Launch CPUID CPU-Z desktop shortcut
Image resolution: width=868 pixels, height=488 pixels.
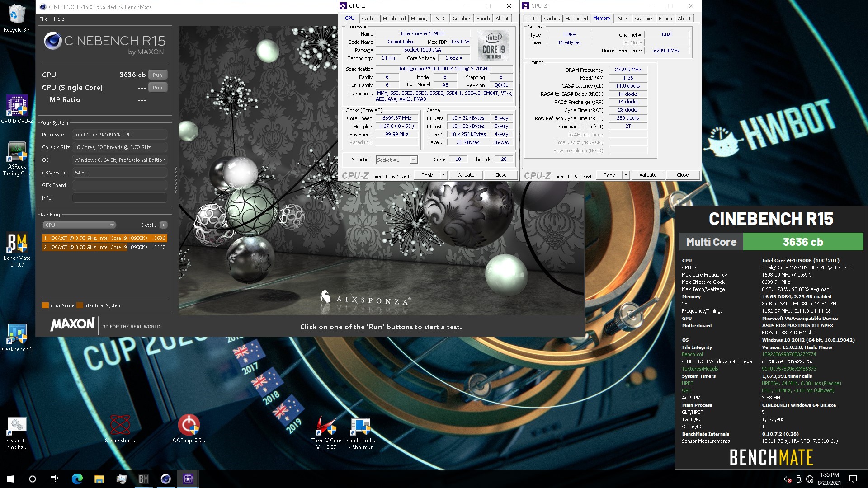click(17, 109)
